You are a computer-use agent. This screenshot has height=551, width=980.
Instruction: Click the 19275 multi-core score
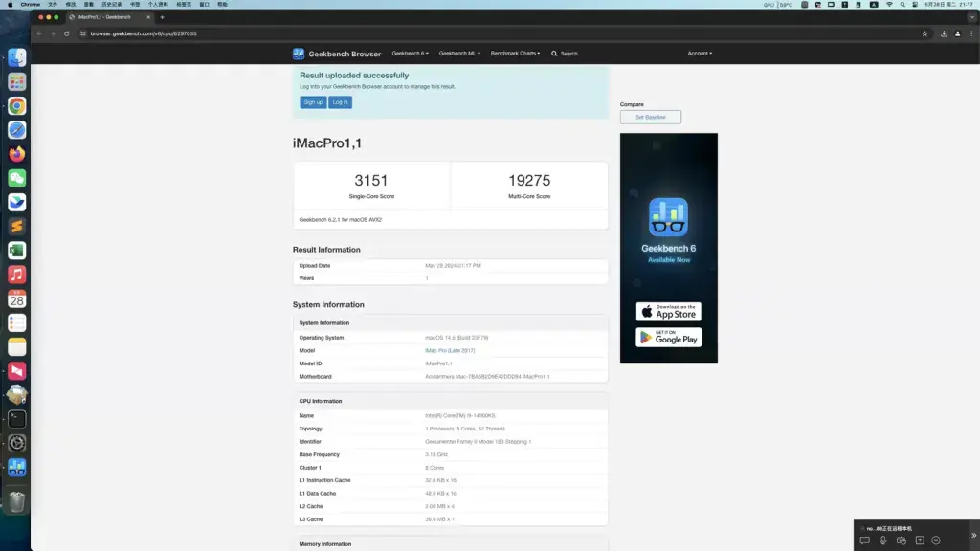pos(528,181)
